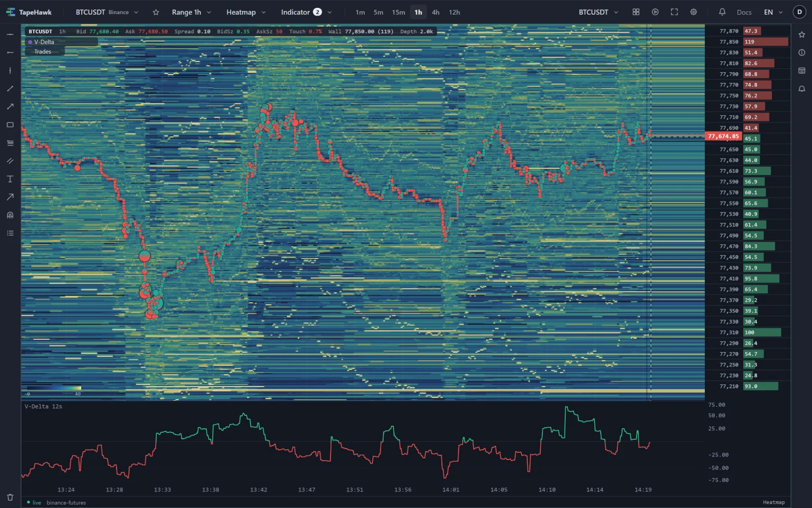
Task: Select the horizontal line drawing tool
Action: tap(10, 34)
